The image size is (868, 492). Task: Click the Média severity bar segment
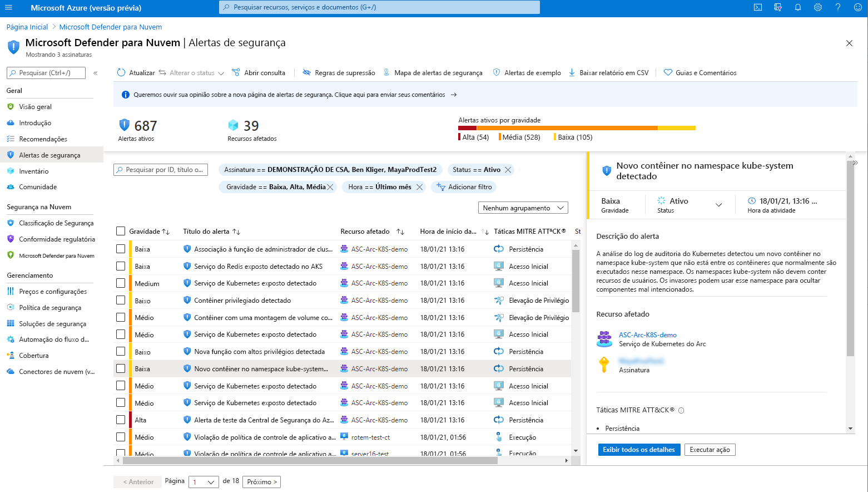coord(567,128)
